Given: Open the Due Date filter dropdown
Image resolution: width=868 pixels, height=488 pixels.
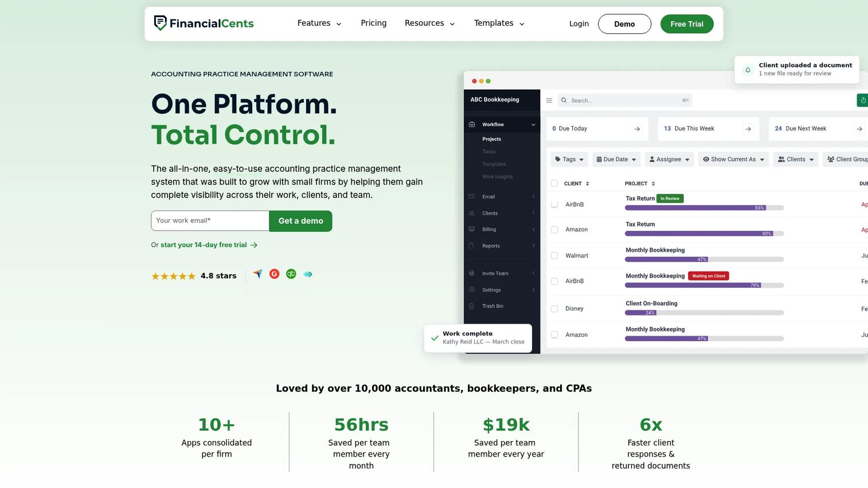Looking at the screenshot, I should [x=616, y=159].
